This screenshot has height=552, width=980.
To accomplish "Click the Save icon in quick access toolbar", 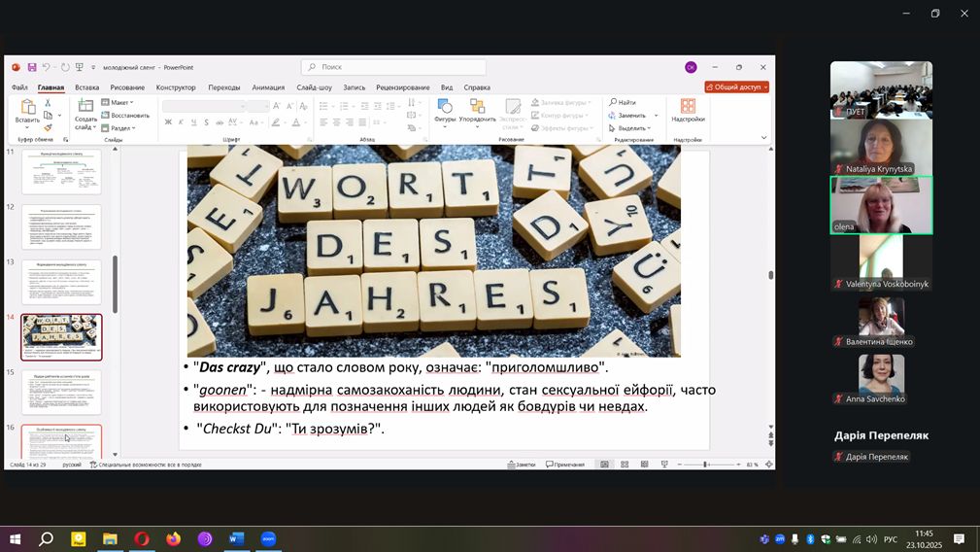I will [32, 67].
